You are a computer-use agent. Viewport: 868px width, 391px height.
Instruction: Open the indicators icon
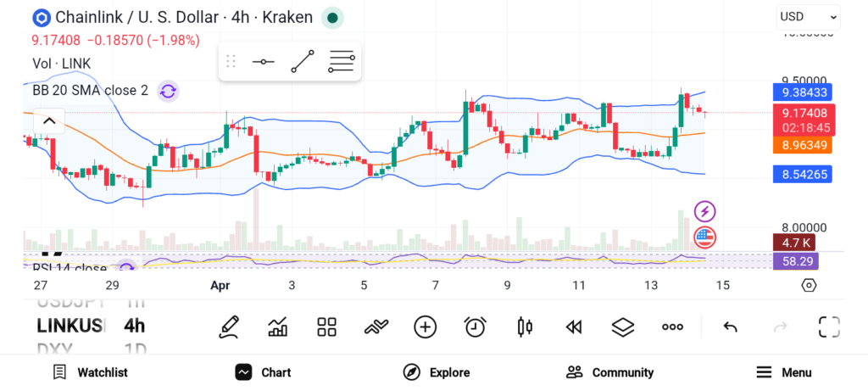click(376, 327)
